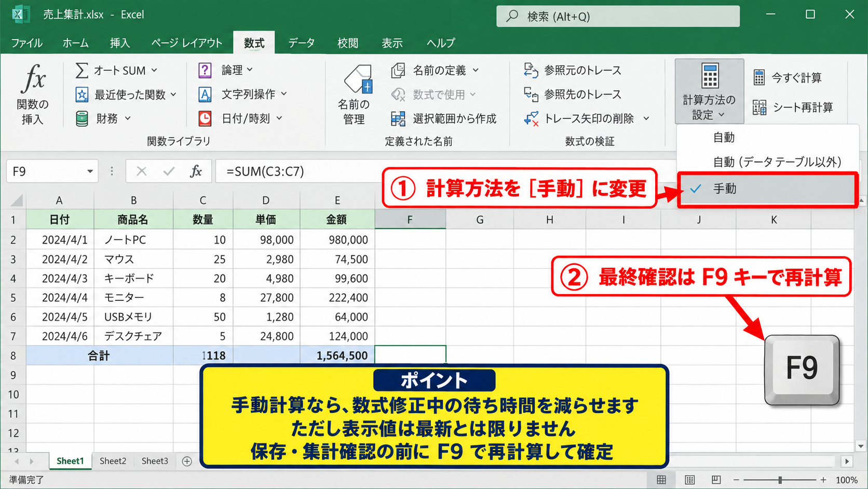Screen dimensions: 868x489
Task: Click 選択範囲から作成 icon
Action: click(398, 119)
